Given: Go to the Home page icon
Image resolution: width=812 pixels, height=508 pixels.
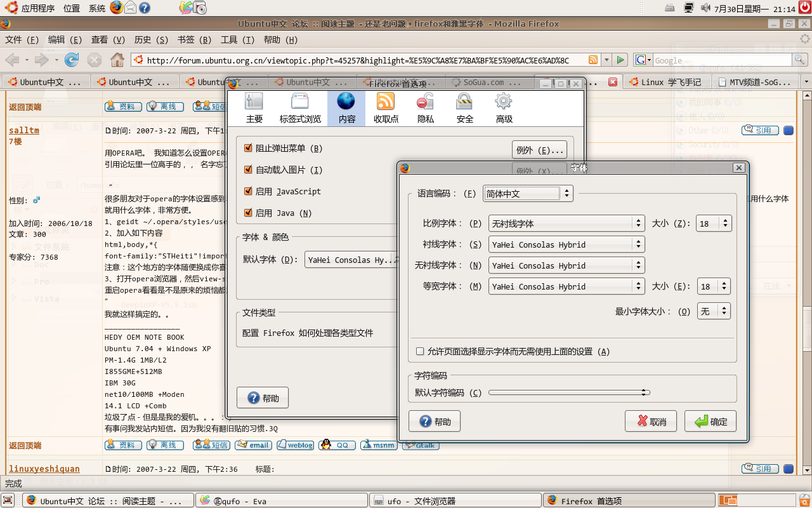Looking at the screenshot, I should tap(117, 60).
